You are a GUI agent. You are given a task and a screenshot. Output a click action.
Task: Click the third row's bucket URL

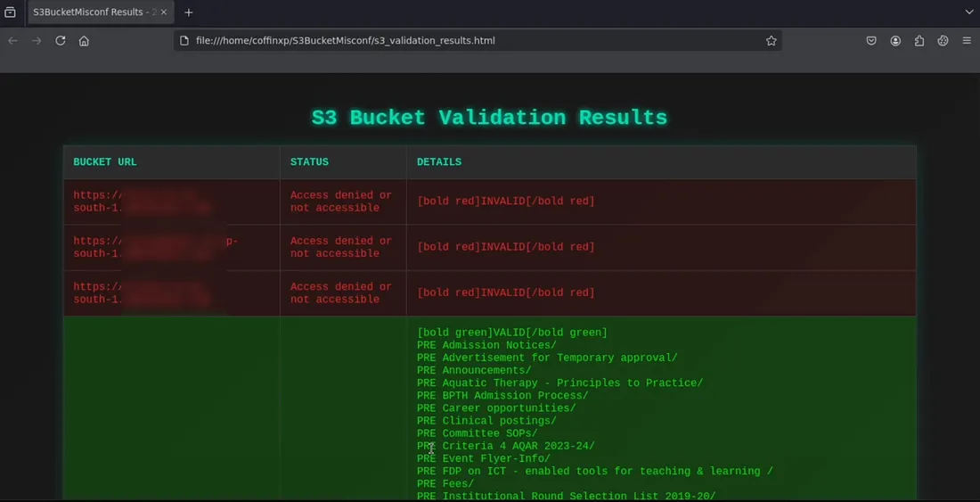click(x=143, y=292)
